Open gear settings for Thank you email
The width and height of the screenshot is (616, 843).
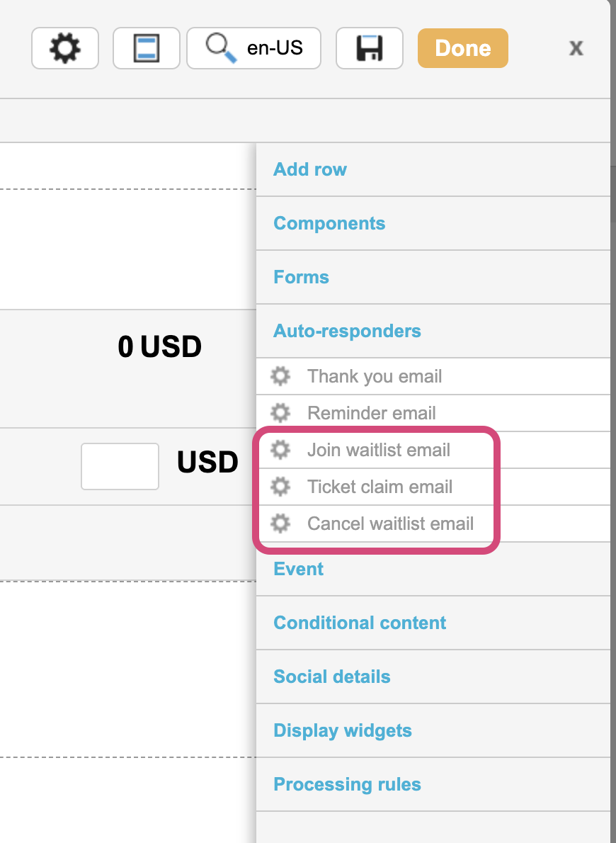pos(280,376)
